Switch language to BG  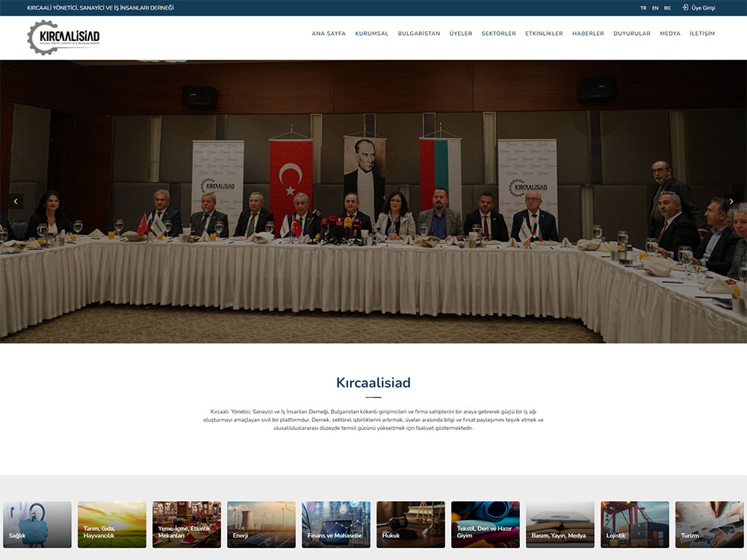pos(667,8)
